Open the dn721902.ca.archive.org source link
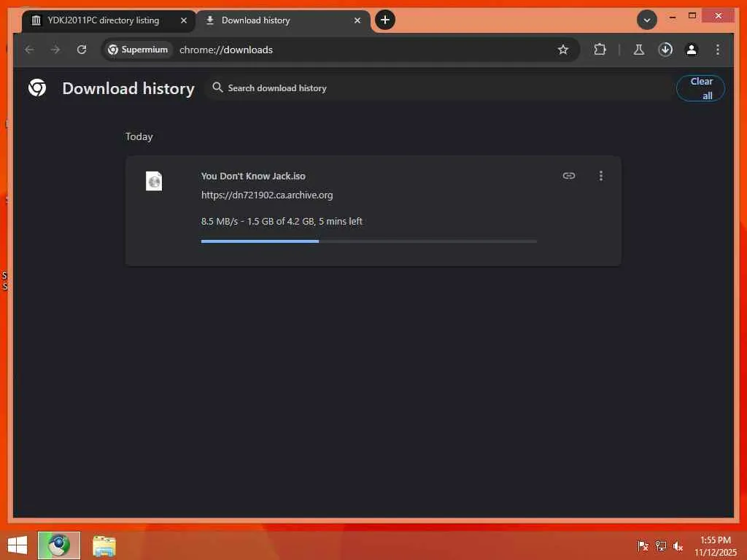Image resolution: width=747 pixels, height=560 pixels. (267, 195)
